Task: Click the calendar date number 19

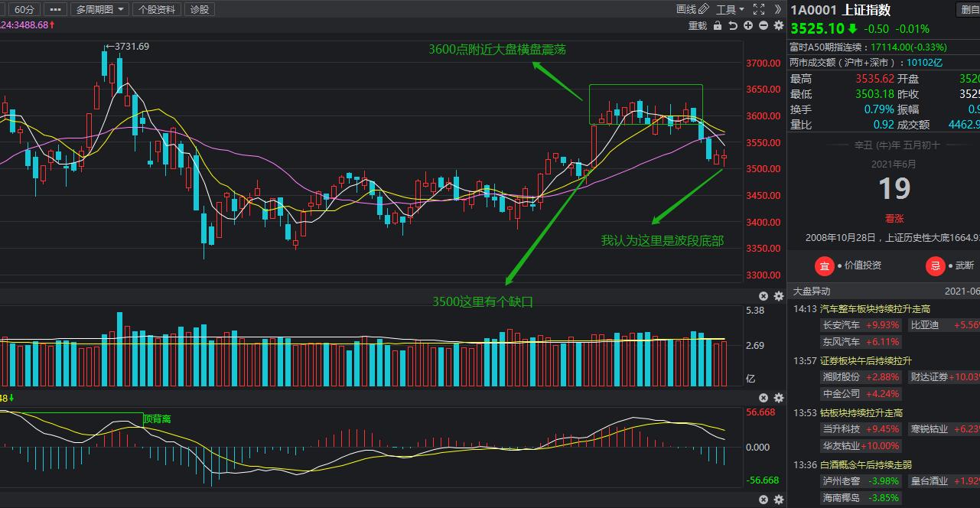Action: [894, 188]
